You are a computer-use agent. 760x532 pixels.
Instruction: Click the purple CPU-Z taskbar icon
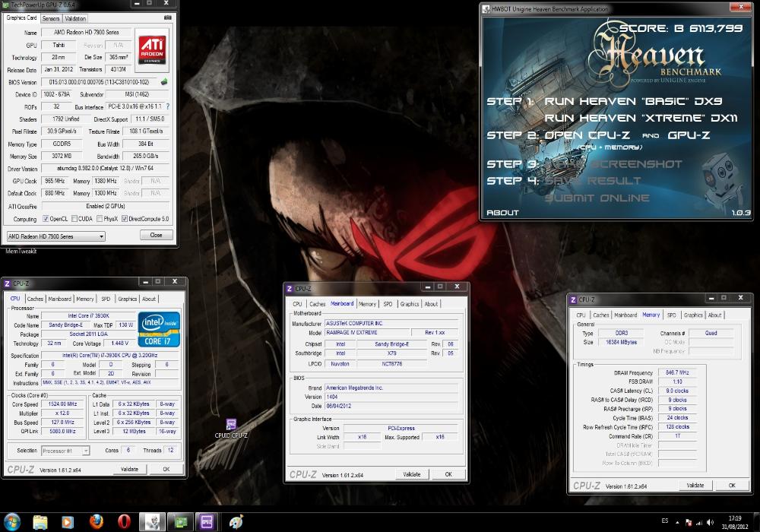[207, 522]
